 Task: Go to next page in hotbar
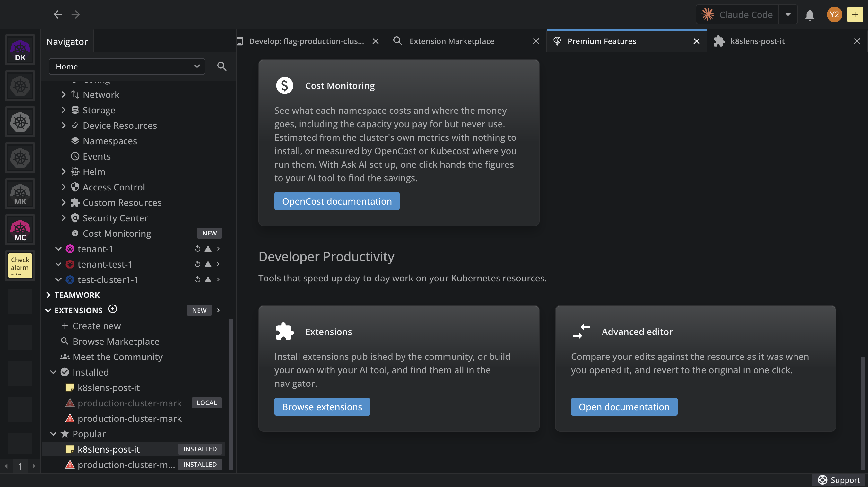[x=34, y=466]
